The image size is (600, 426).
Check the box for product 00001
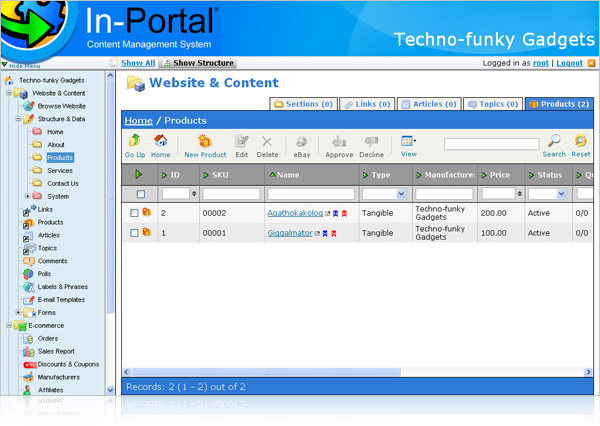(x=134, y=233)
